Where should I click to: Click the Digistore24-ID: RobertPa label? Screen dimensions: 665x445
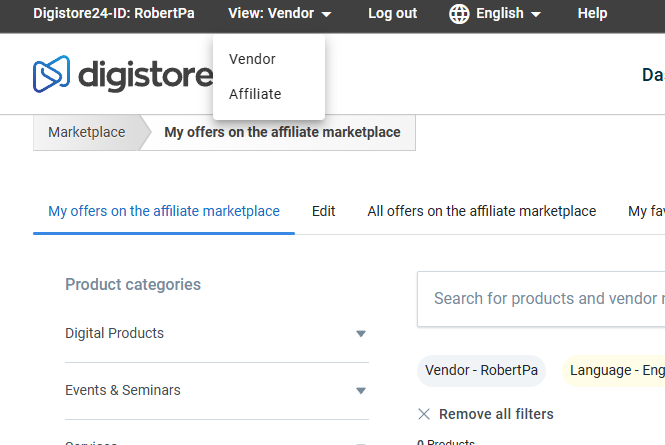pos(114,14)
